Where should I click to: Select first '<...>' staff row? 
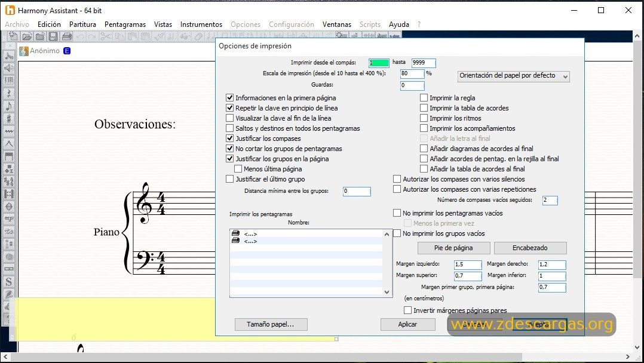point(306,234)
